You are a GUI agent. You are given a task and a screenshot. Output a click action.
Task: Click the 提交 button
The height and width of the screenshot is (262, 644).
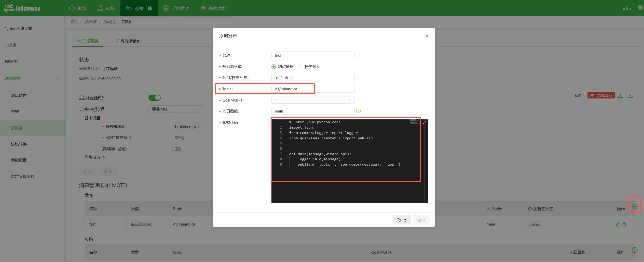88,171
